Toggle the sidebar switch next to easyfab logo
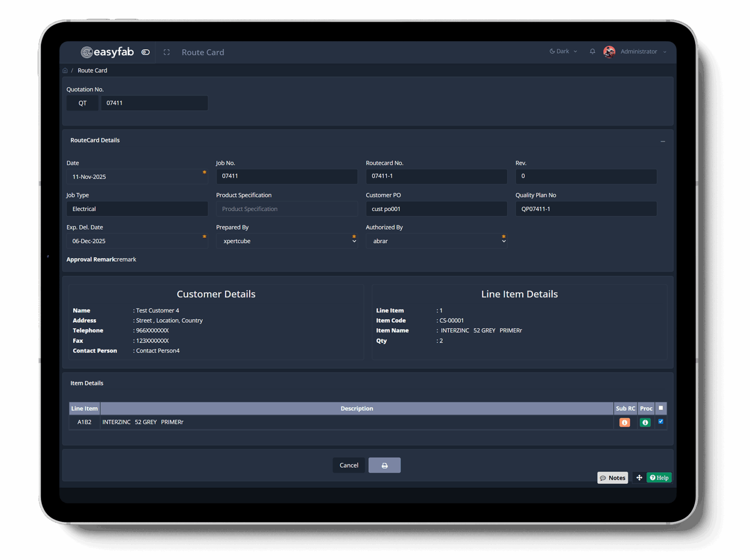 [x=146, y=52]
